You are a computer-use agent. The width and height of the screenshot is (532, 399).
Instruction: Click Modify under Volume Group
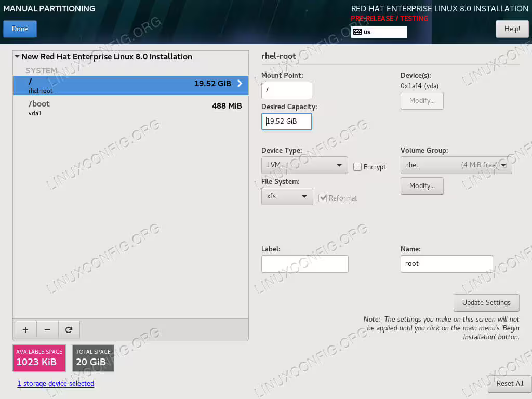(x=422, y=186)
